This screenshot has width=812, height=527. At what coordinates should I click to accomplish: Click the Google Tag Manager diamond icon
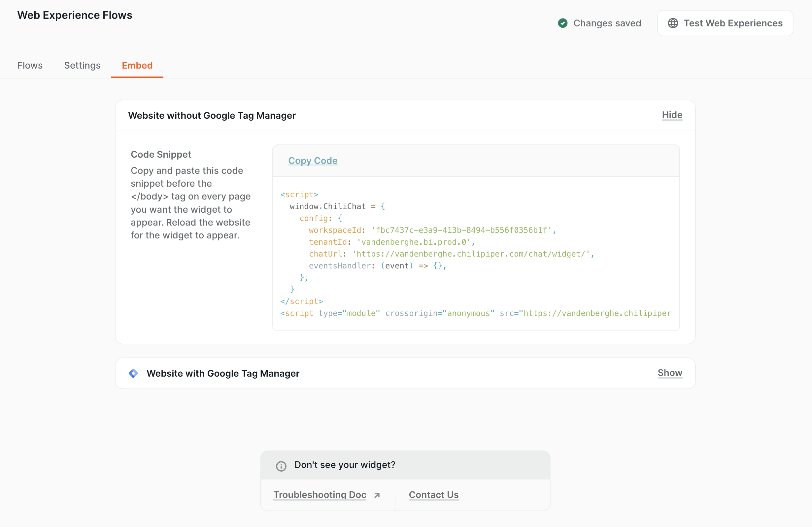pos(133,373)
